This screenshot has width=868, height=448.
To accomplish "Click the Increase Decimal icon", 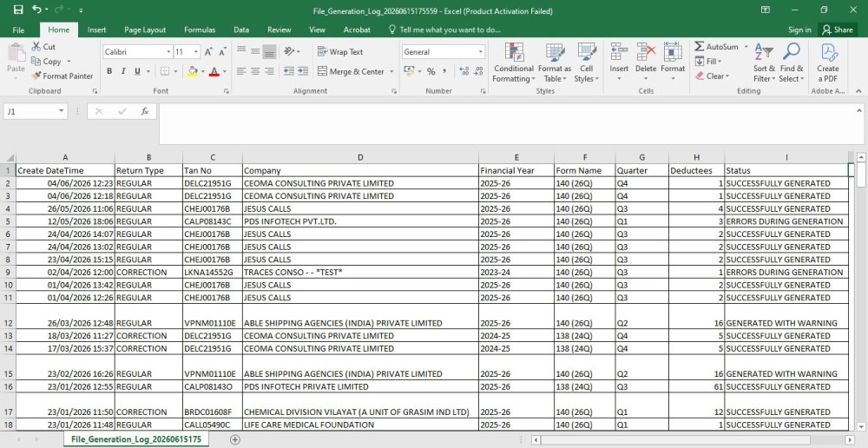I will click(x=464, y=71).
